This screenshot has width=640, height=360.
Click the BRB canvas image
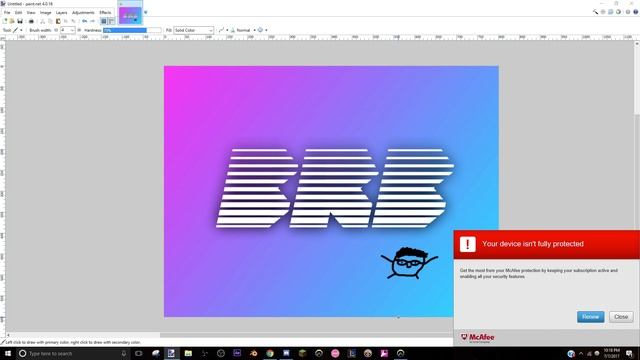tap(331, 191)
